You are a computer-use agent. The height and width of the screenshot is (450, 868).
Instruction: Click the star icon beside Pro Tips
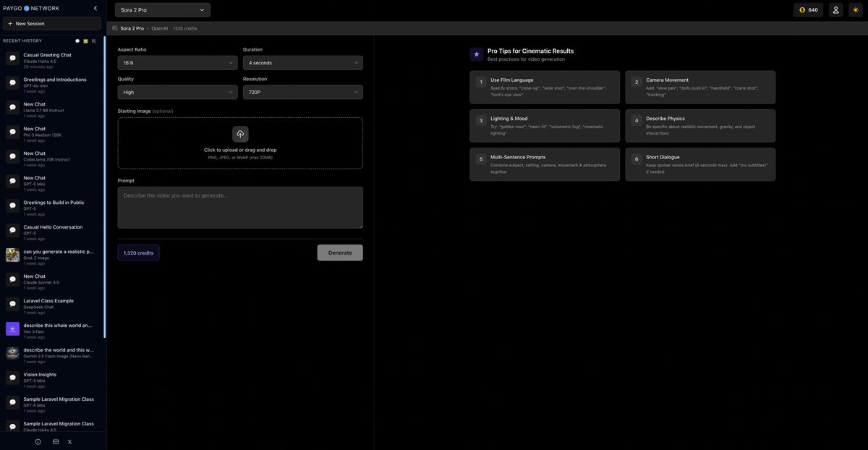click(476, 54)
